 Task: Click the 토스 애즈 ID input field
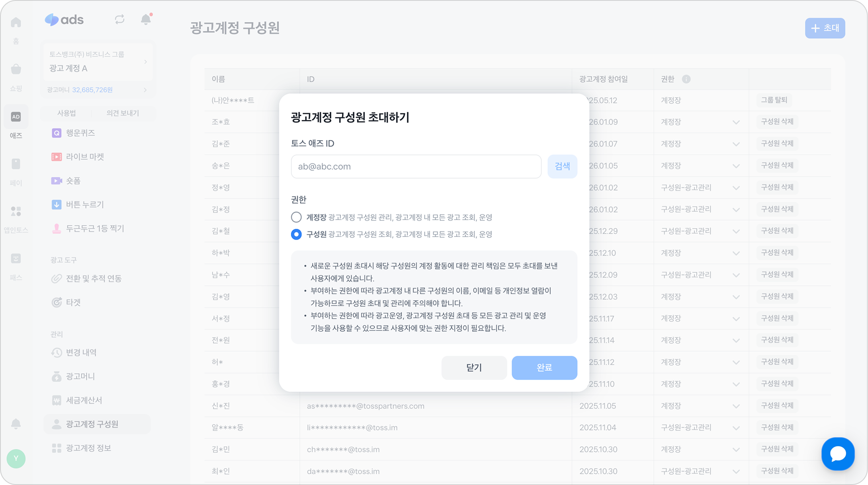416,166
